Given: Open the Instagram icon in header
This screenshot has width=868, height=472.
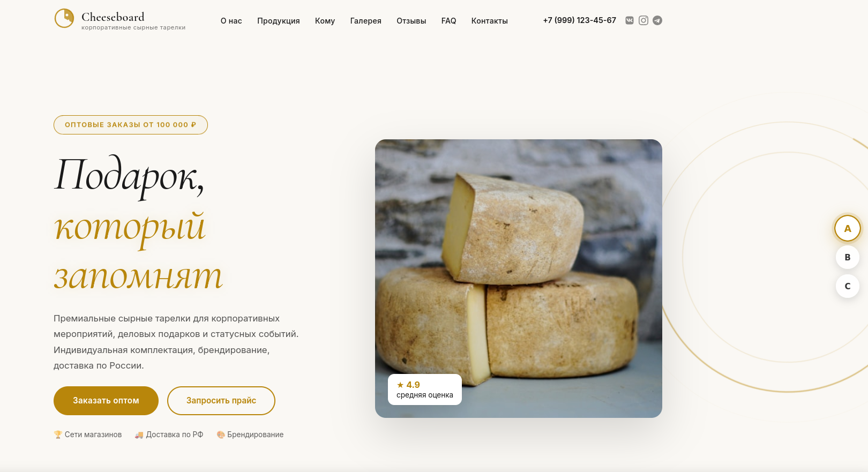Looking at the screenshot, I should pyautogui.click(x=643, y=20).
